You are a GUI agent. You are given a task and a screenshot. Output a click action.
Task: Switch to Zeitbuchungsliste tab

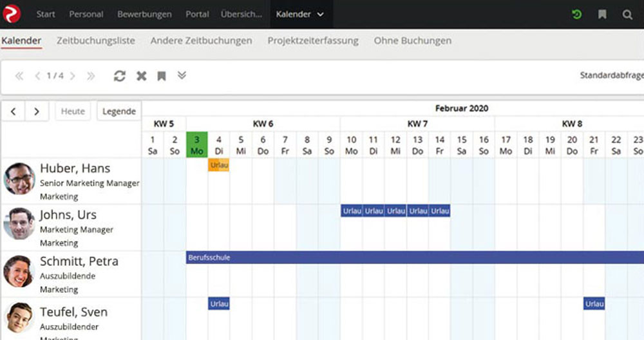click(x=96, y=41)
